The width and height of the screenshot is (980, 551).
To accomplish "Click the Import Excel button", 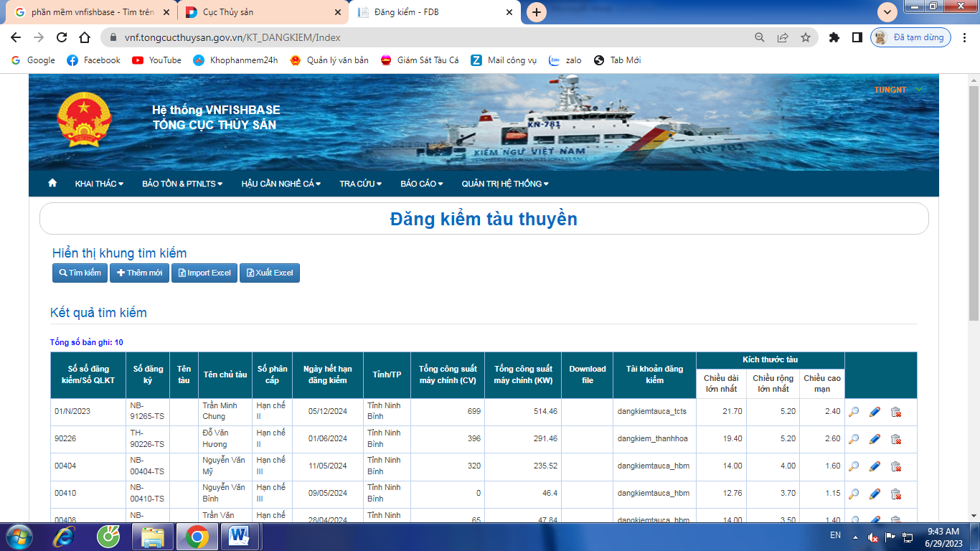I will pos(204,273).
